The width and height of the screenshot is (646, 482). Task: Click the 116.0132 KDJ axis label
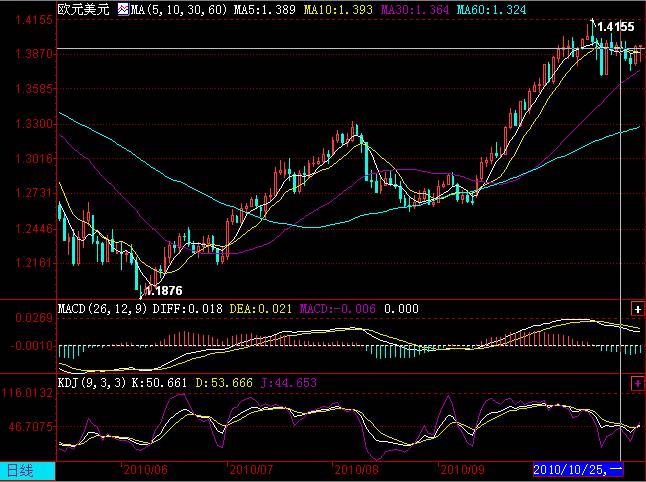27,393
